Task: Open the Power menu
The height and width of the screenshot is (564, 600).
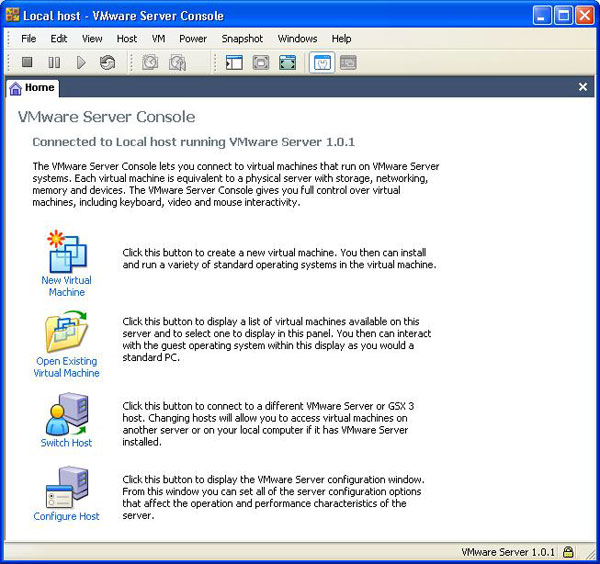Action: click(193, 39)
